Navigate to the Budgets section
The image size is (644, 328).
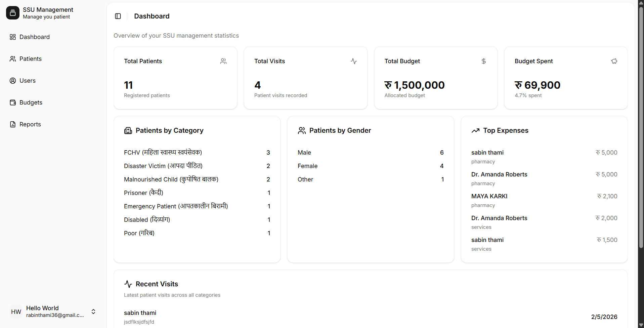click(31, 102)
